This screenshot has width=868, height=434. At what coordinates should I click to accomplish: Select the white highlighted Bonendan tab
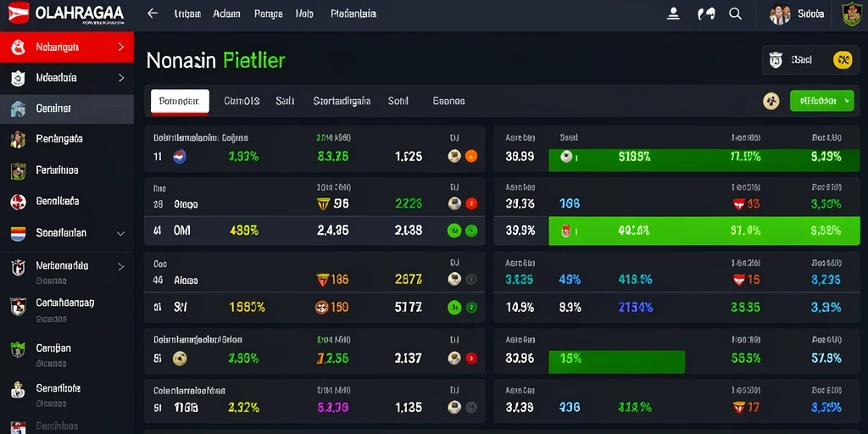point(180,102)
